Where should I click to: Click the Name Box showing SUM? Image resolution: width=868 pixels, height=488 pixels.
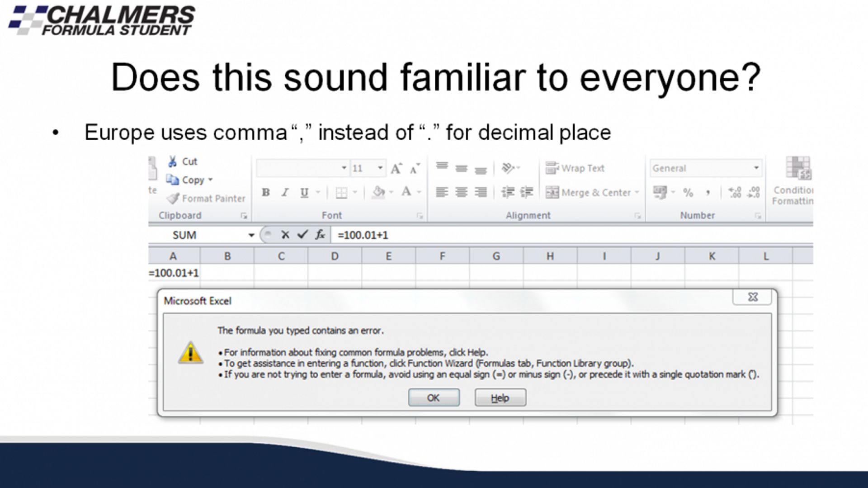coord(199,235)
